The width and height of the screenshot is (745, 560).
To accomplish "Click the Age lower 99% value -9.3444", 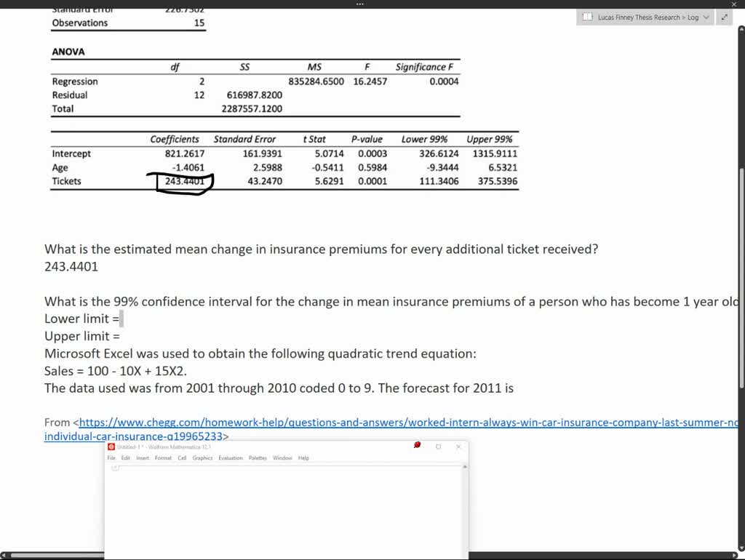I will tap(442, 167).
